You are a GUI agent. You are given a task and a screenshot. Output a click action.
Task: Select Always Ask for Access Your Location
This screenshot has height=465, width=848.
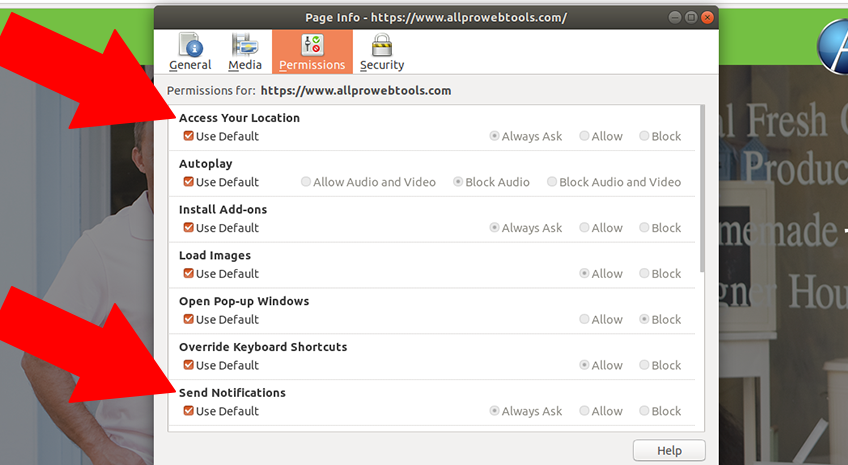point(494,136)
